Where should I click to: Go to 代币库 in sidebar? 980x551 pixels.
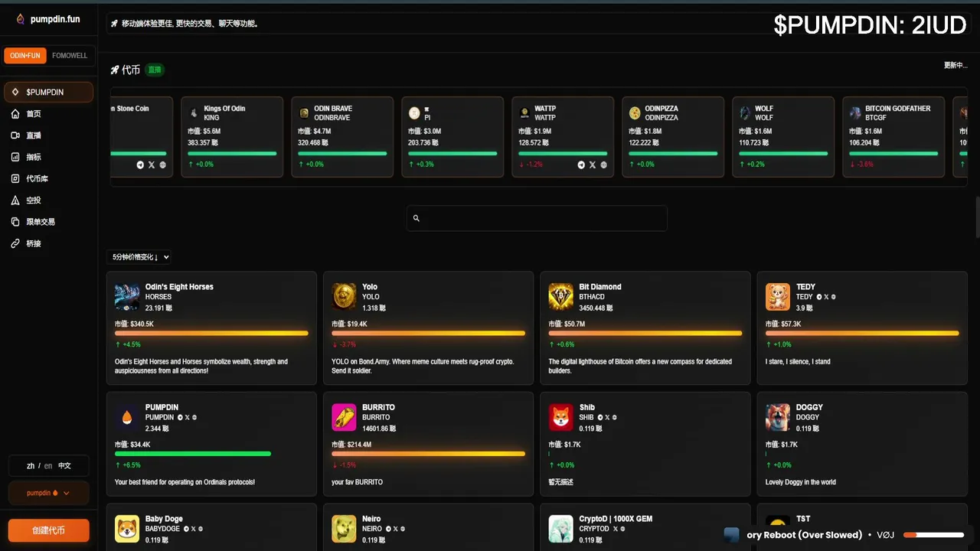(38, 178)
